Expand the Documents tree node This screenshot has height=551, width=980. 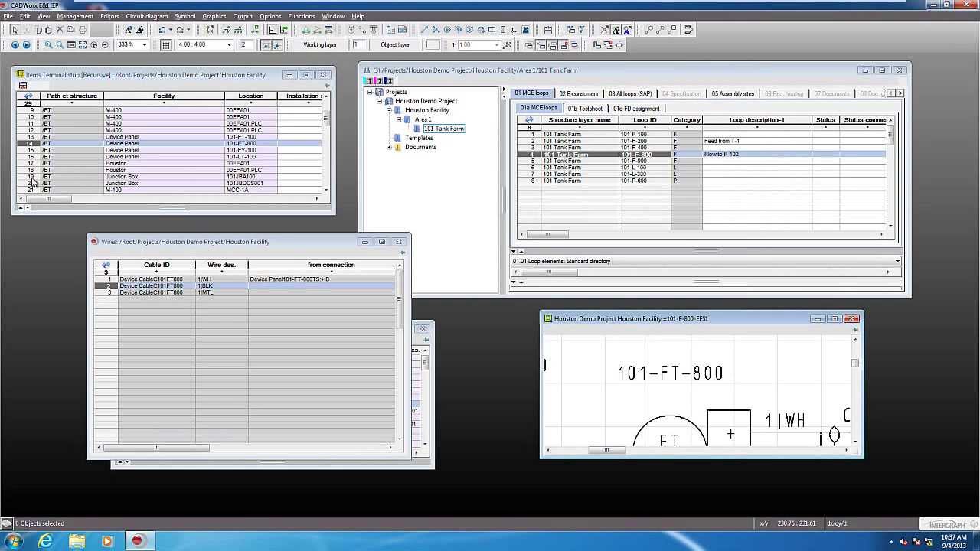coord(389,147)
